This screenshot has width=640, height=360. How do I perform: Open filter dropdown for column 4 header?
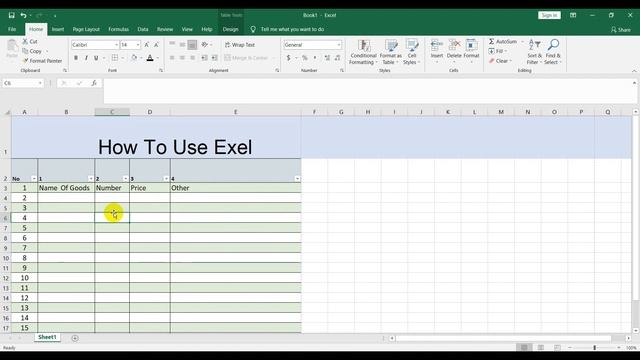coord(297,179)
